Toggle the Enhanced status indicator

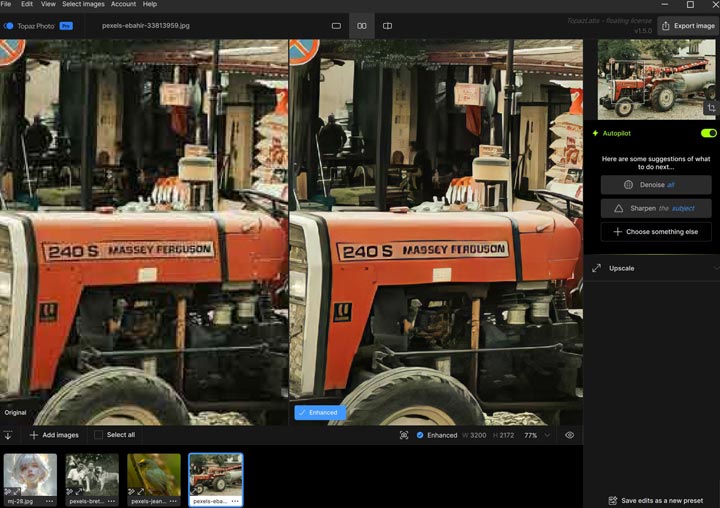[437, 435]
